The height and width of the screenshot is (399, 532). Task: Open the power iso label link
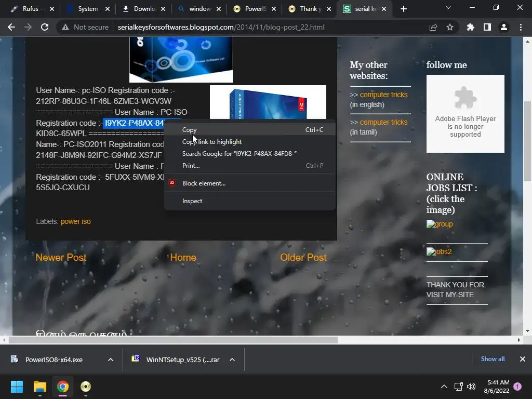click(75, 221)
